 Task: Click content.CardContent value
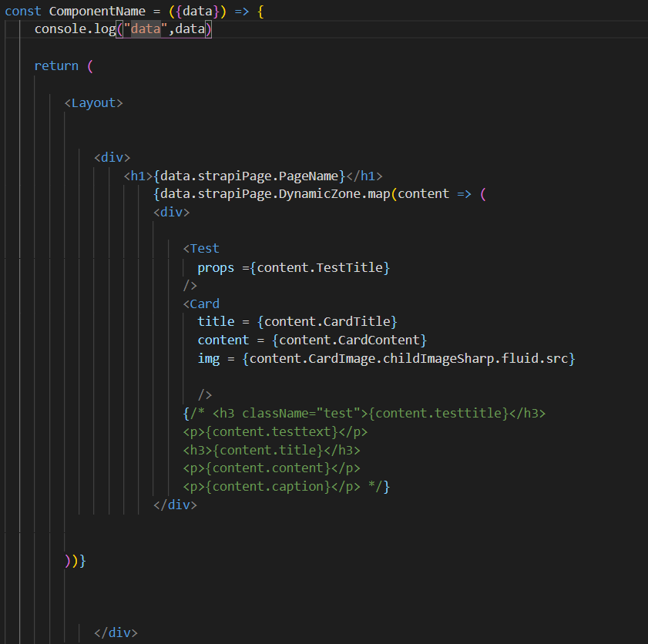pyautogui.click(x=349, y=340)
